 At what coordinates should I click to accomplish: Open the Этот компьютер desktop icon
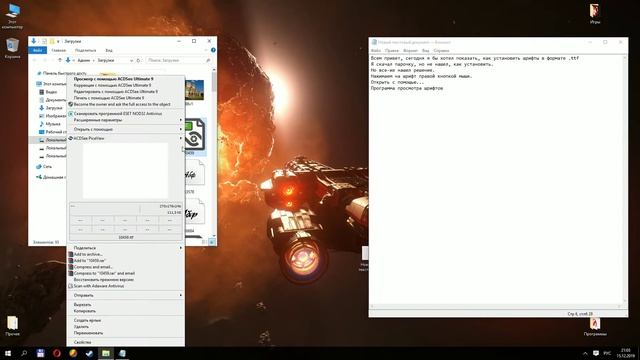point(12,16)
